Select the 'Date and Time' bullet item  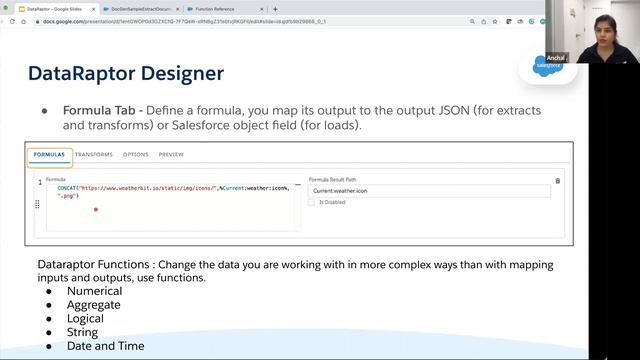106,346
